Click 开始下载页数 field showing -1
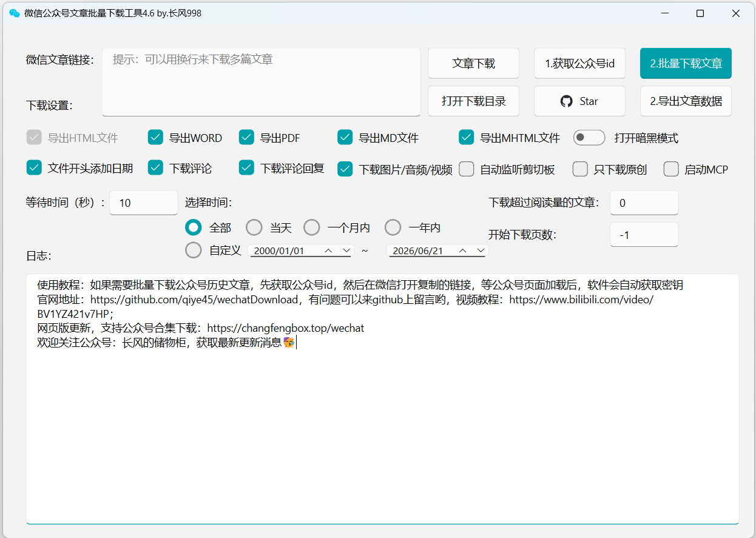This screenshot has height=538, width=756. (644, 235)
